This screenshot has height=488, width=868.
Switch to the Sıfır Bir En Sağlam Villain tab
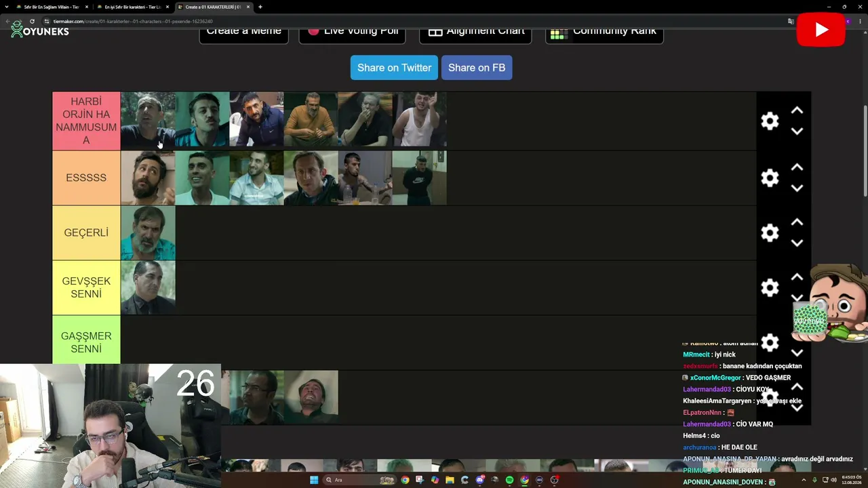(52, 7)
